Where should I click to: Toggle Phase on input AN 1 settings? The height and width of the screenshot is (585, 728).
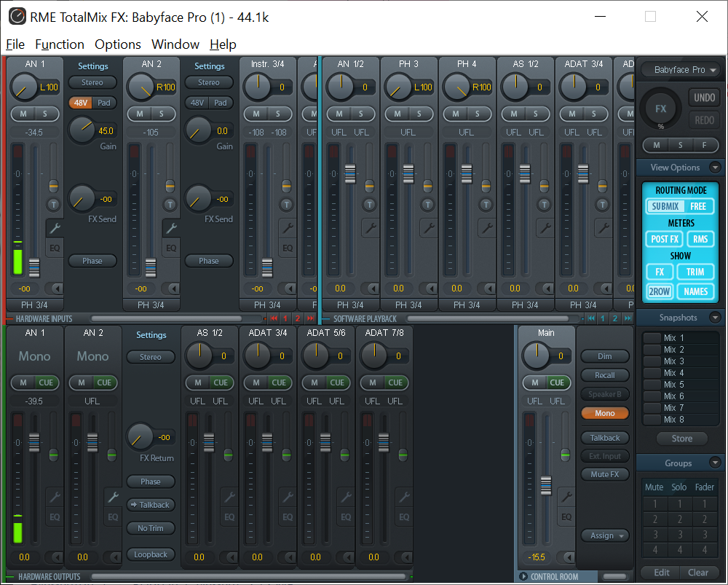click(92, 261)
